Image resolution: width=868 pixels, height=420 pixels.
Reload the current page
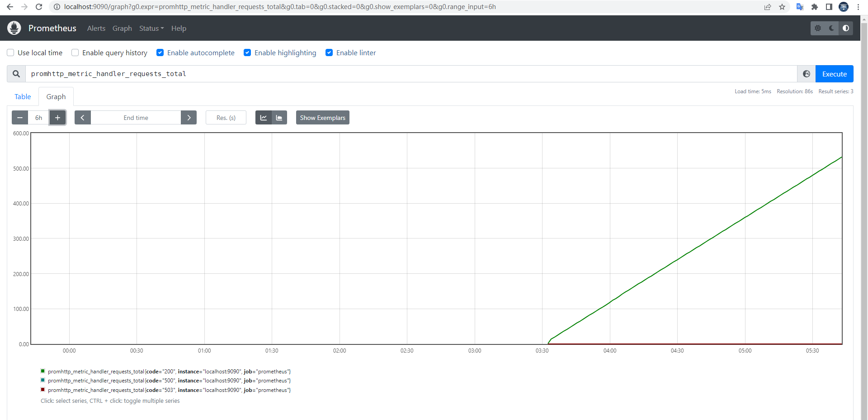pyautogui.click(x=39, y=7)
